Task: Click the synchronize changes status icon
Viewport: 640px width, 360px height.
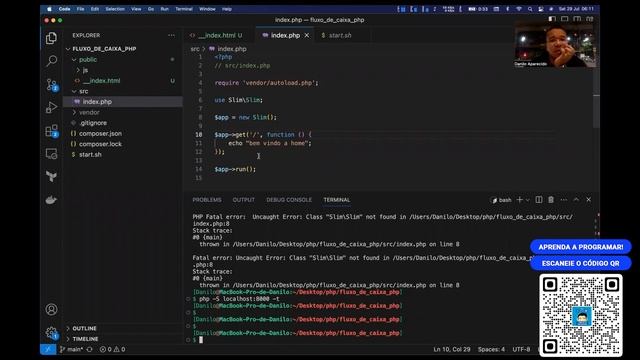Action: (x=89, y=349)
